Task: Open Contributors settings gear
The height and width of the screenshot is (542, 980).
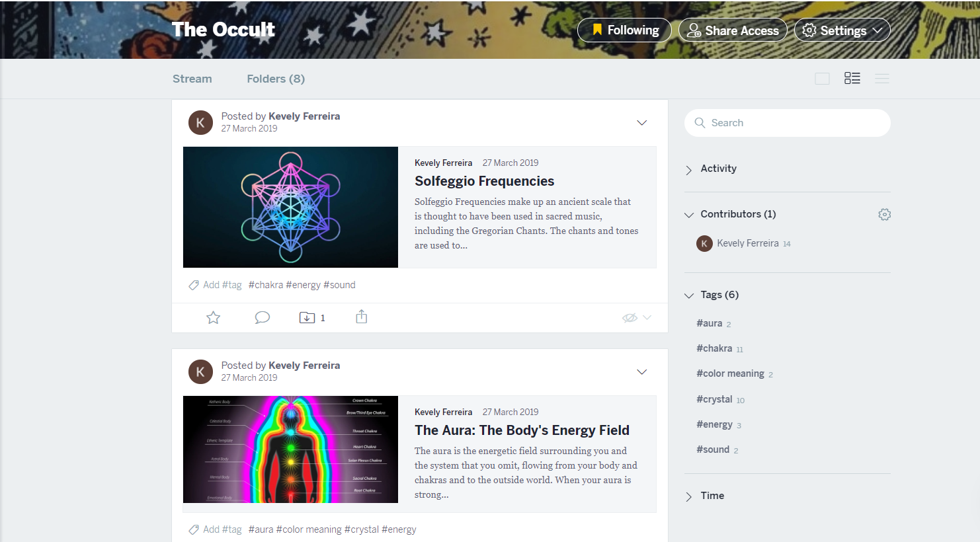Action: pyautogui.click(x=884, y=214)
